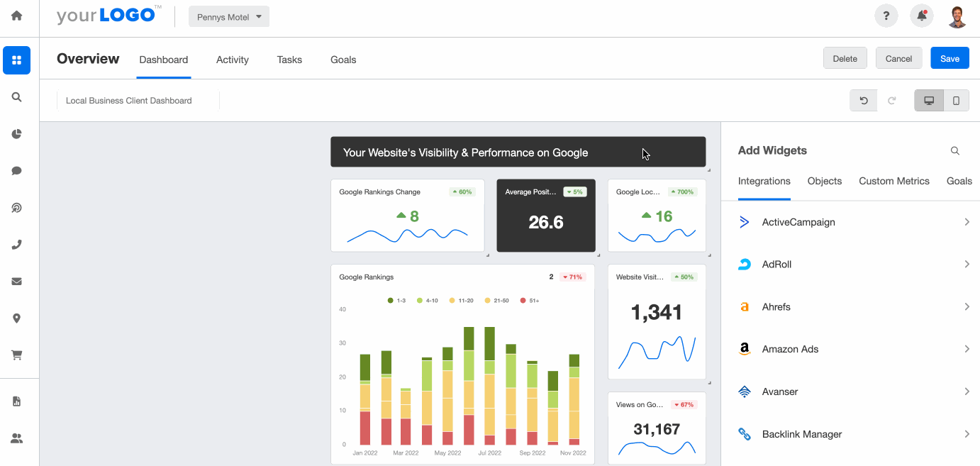
Task: Click the Local Business Client Dashboard title field
Action: click(128, 100)
